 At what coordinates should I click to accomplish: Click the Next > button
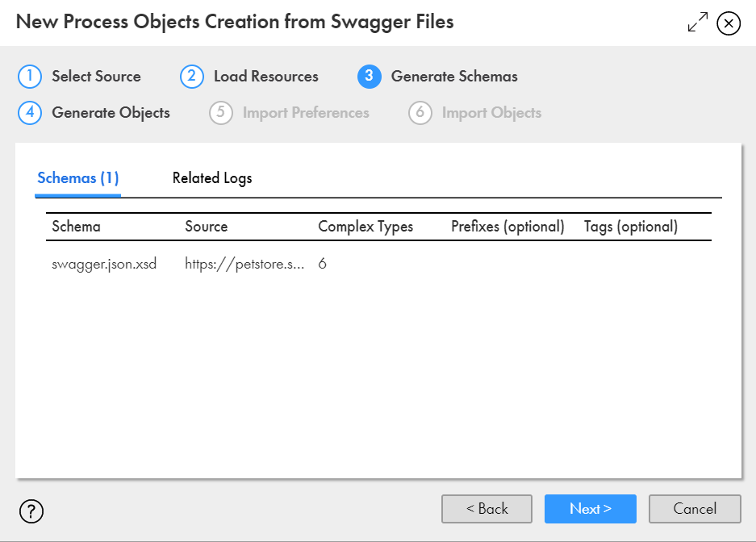[591, 509]
